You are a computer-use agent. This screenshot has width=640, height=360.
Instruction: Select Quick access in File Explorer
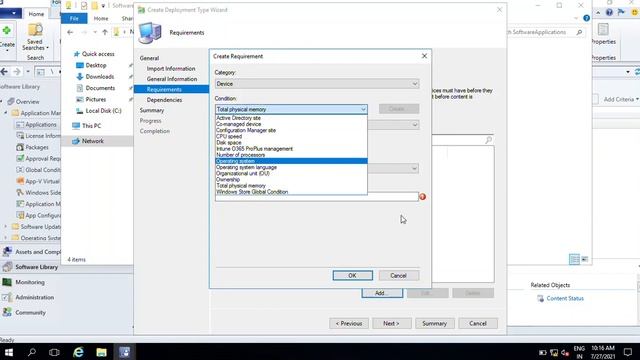98,54
